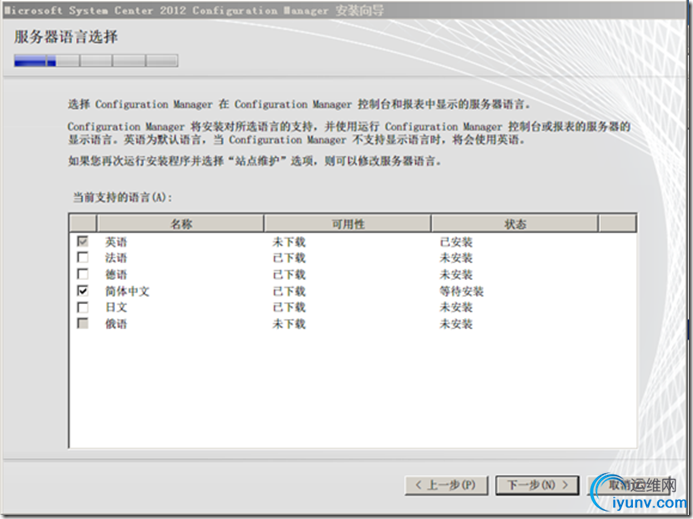Click 已下载 availability in 日文 row
The height and width of the screenshot is (519, 693).
click(289, 307)
